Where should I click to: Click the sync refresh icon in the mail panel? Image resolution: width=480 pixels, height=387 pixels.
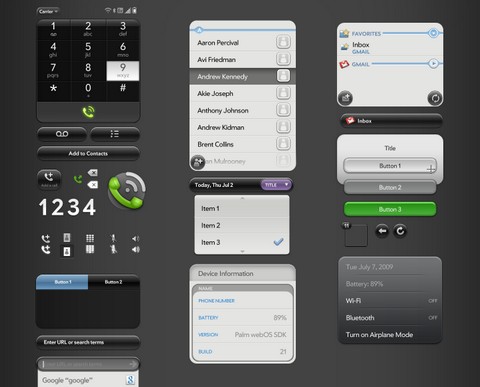(435, 98)
